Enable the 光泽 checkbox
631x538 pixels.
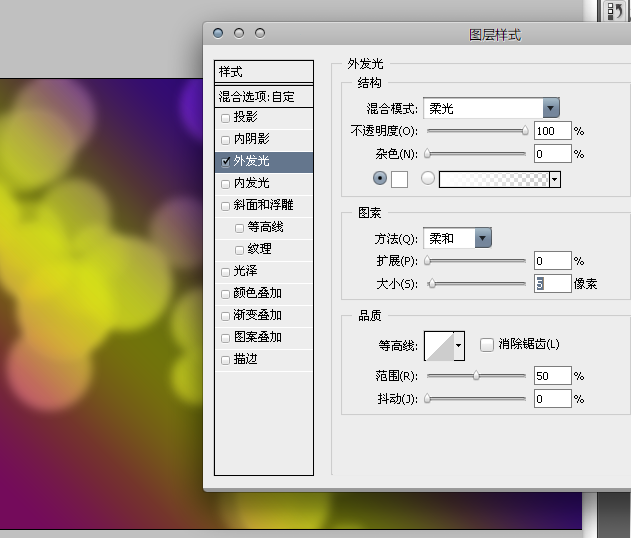click(x=225, y=272)
